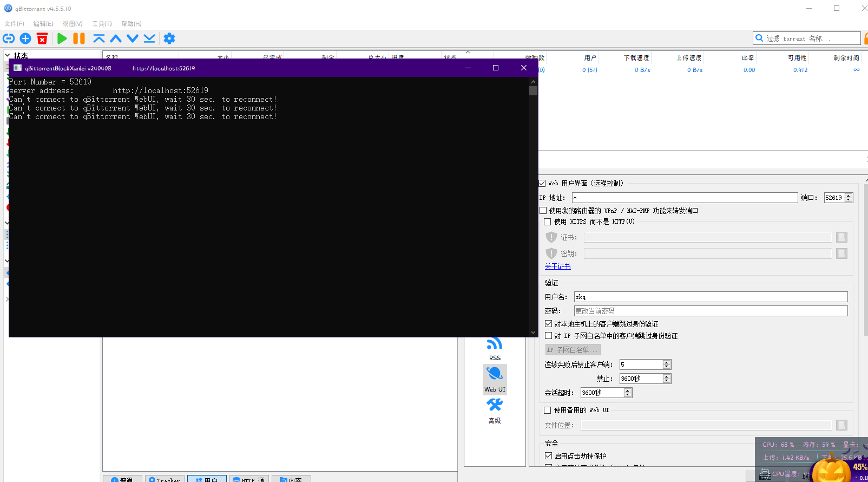Click the qBittorrent logo in title bar
This screenshot has width=868, height=482.
point(8,8)
